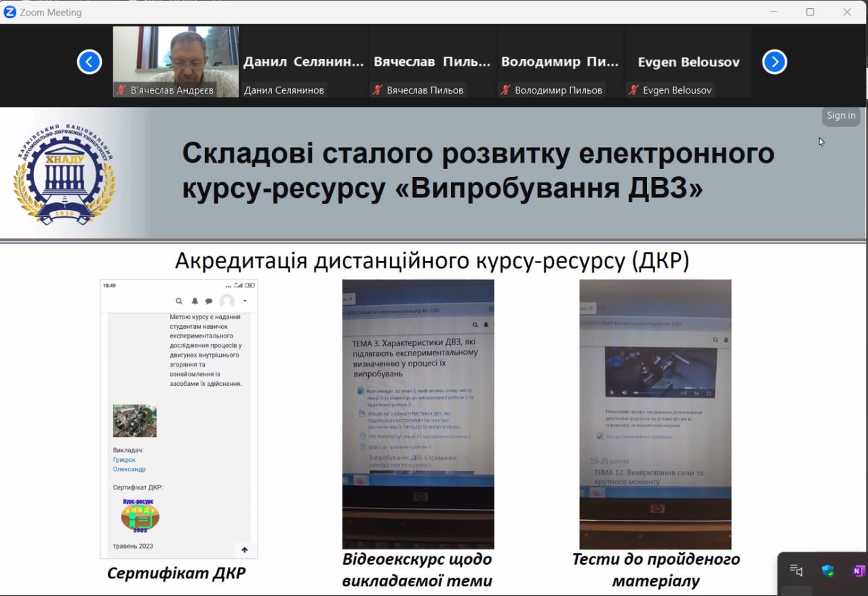This screenshot has height=596, width=868.
Task: Click notification bell in phone screenshot
Action: pyautogui.click(x=195, y=301)
